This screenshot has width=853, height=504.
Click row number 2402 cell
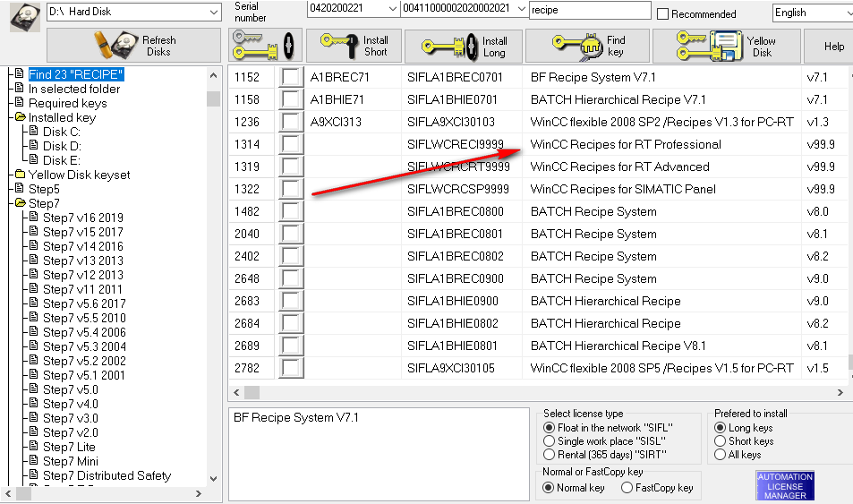[x=247, y=256]
